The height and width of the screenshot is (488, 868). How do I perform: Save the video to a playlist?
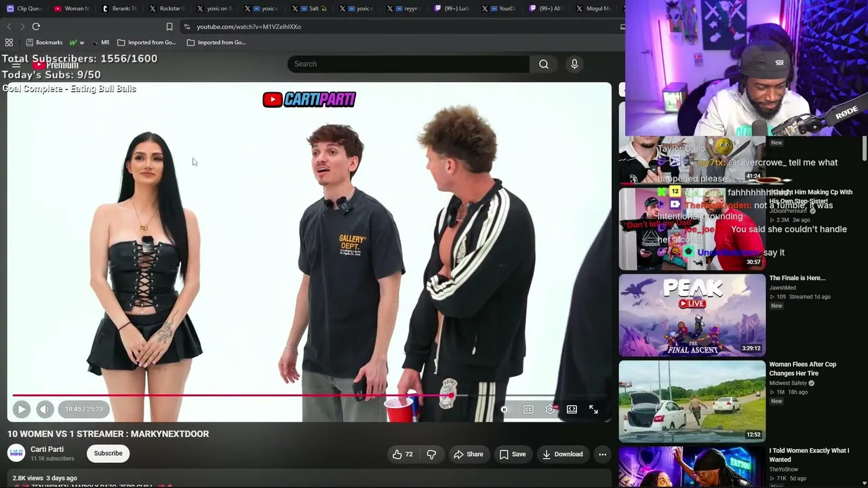coord(513,454)
